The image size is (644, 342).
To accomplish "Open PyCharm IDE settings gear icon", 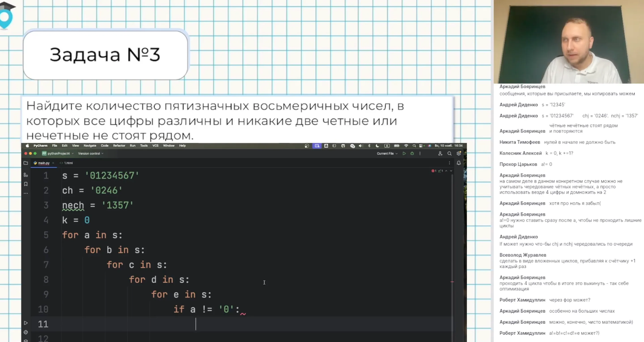I will click(x=458, y=154).
